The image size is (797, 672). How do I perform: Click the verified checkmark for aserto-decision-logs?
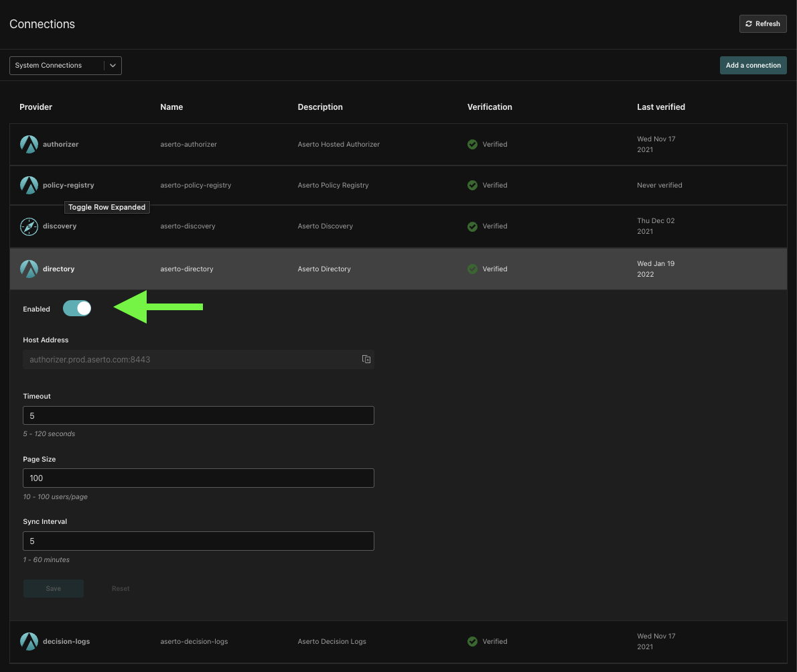[x=472, y=641]
